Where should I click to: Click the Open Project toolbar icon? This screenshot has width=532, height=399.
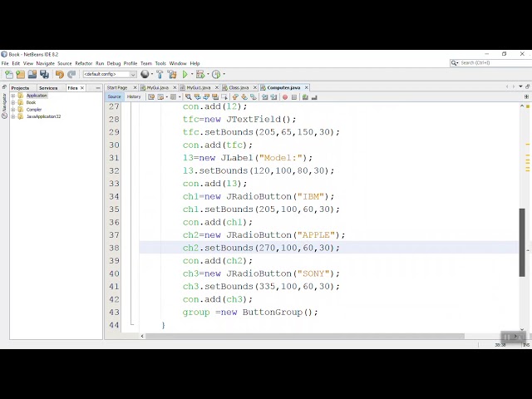coord(32,74)
